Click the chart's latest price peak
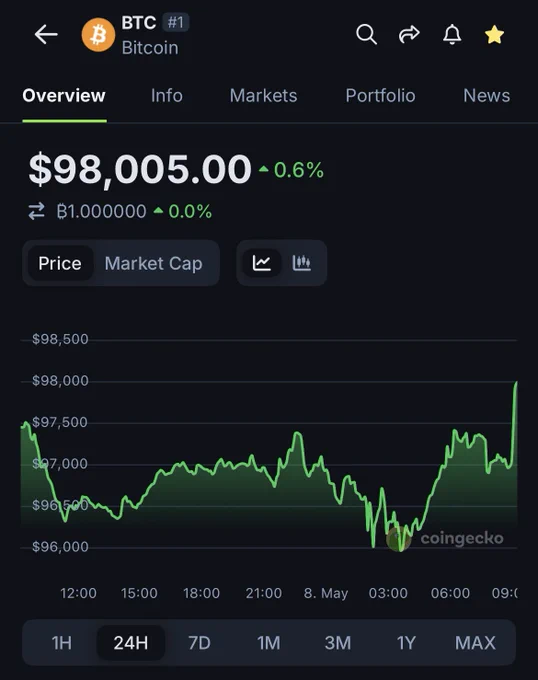 [x=515, y=383]
